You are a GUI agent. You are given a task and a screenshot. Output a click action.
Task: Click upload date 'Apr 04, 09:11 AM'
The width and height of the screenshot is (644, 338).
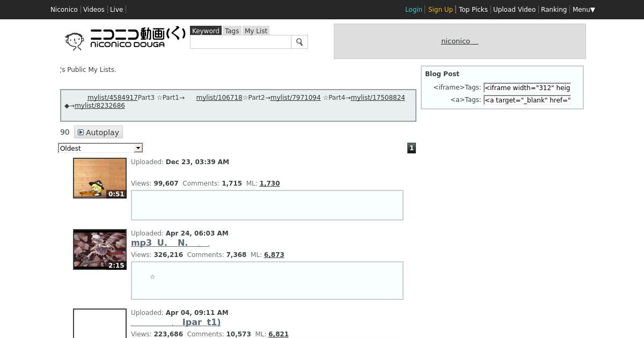point(197,313)
